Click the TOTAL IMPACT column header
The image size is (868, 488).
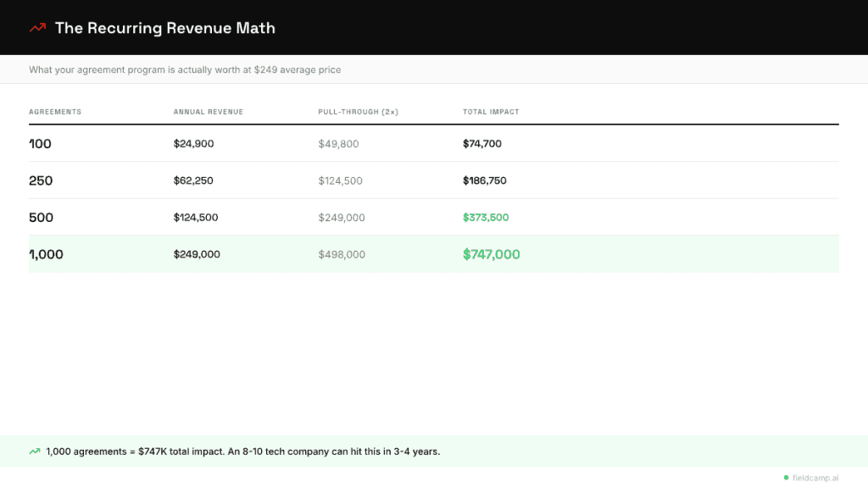tap(491, 112)
